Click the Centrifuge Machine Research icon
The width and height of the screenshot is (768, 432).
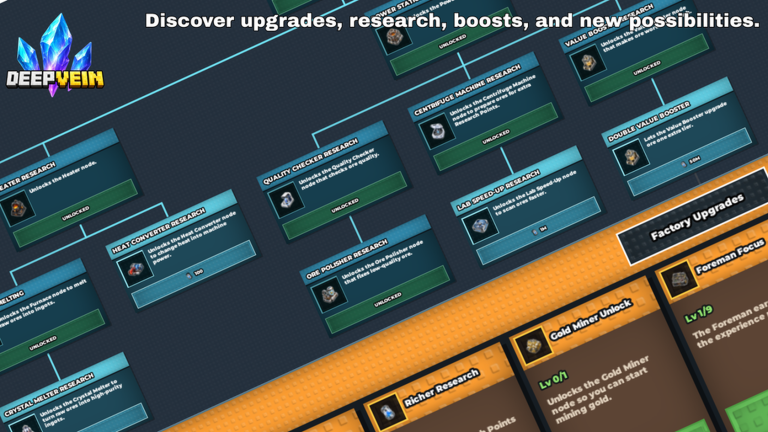[x=436, y=131]
